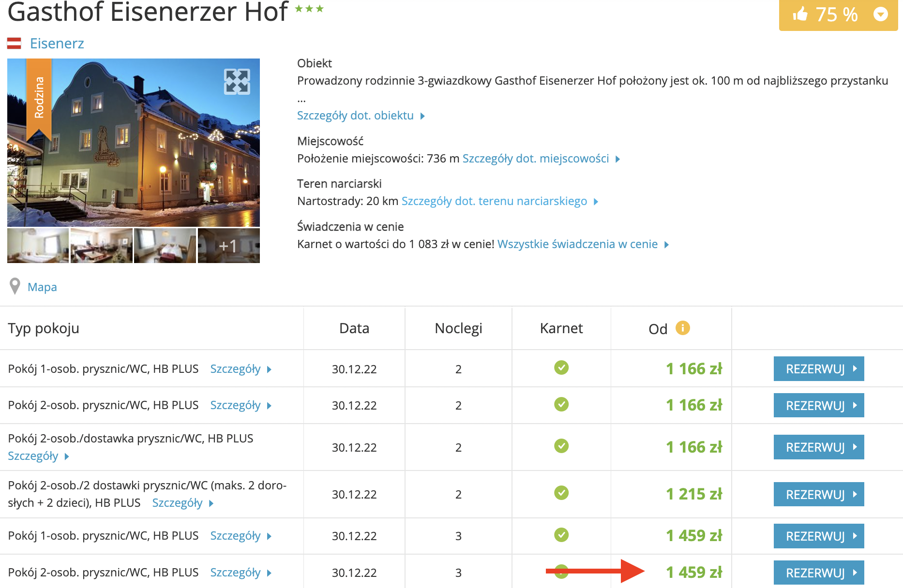Viewport: 903px width, 588px height.
Task: Click the fullscreen gallery icon on hotel photo
Action: pos(237,81)
